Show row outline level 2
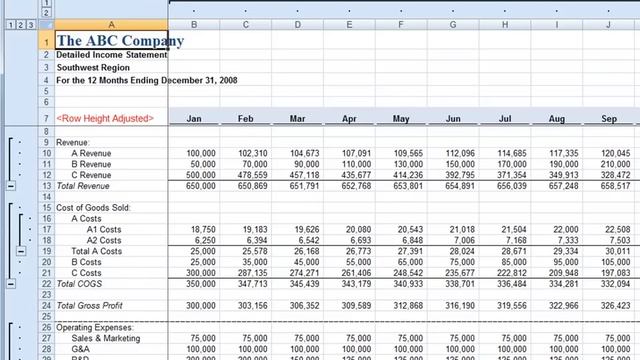Image resolution: width=640 pixels, height=360 pixels. click(20, 25)
